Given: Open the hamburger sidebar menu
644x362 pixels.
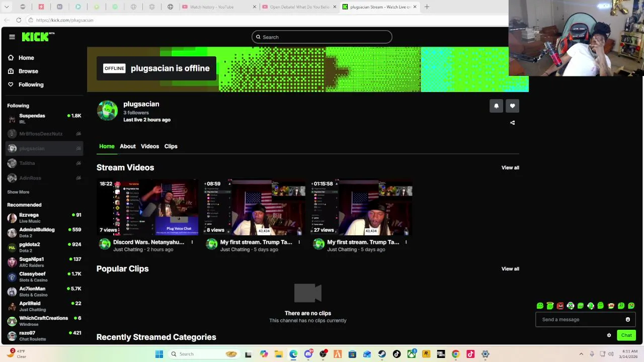Looking at the screenshot, I should [x=12, y=37].
